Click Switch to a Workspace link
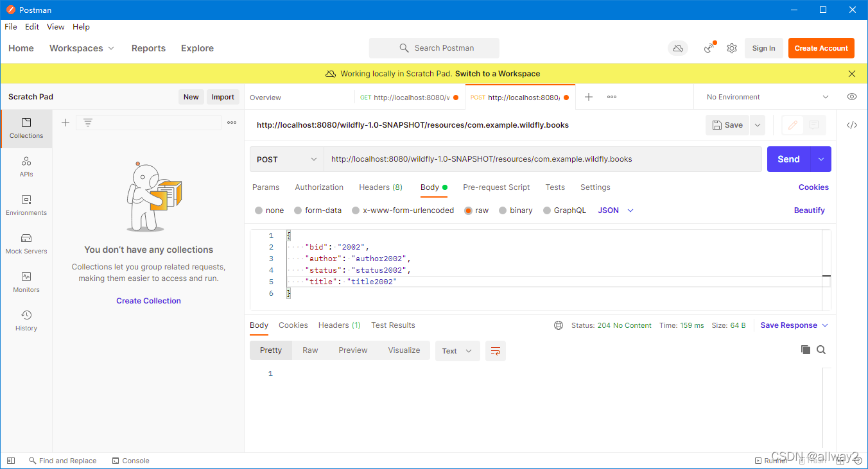The height and width of the screenshot is (469, 868). coord(498,74)
